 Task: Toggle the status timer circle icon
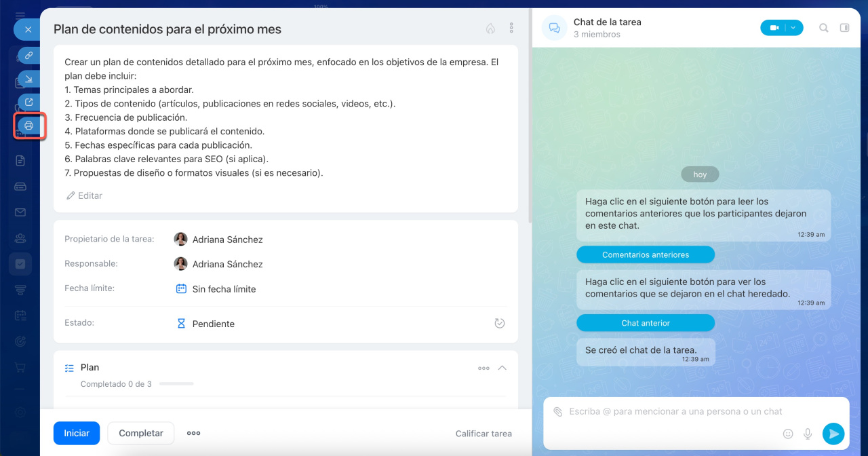500,324
